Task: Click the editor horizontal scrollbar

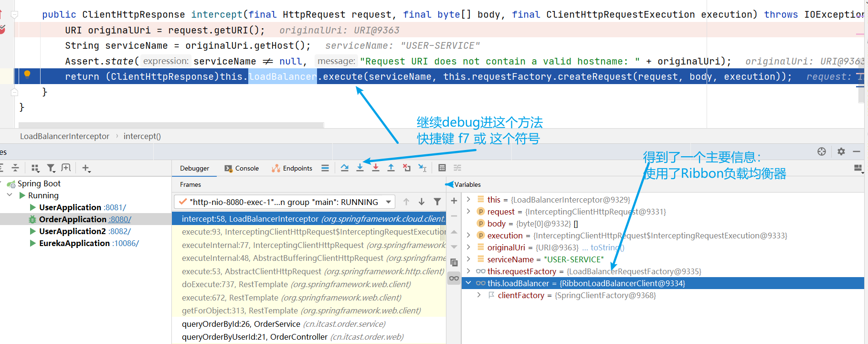Action: coord(171,125)
